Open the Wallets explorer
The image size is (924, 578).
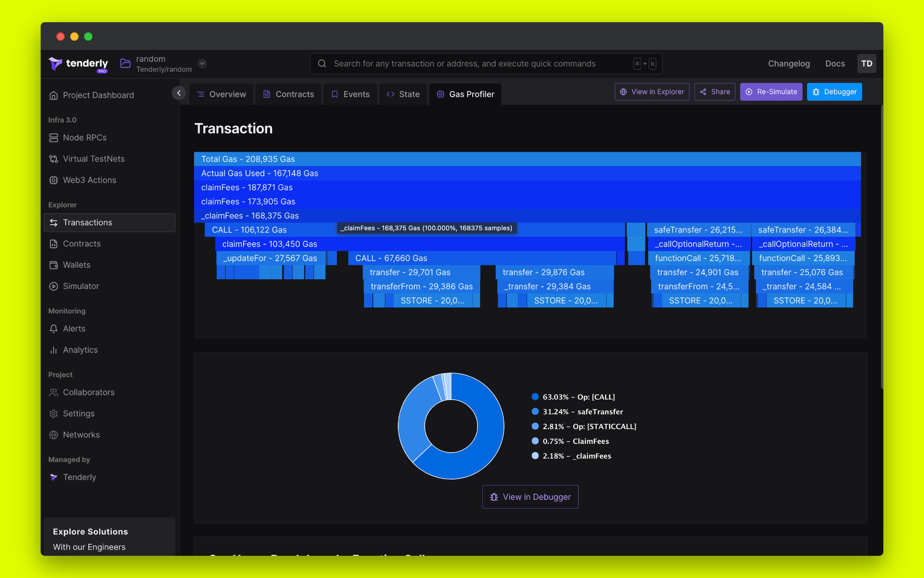(x=76, y=264)
